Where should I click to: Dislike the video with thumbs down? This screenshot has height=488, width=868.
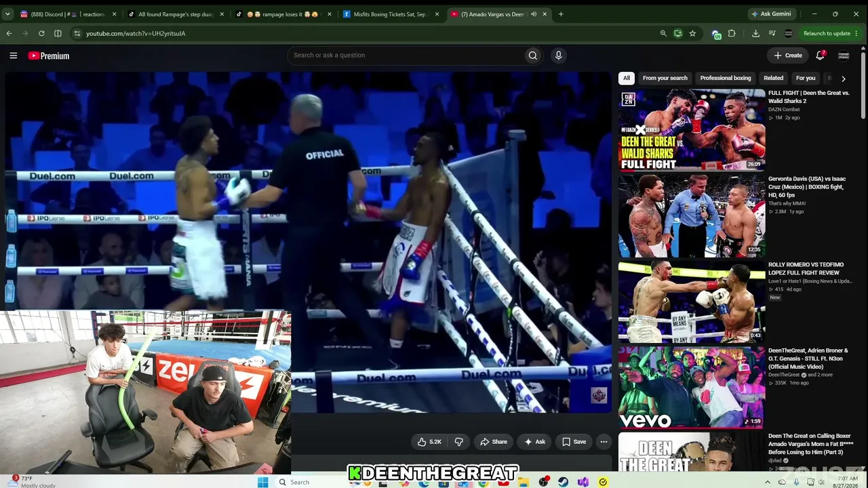[x=459, y=442]
